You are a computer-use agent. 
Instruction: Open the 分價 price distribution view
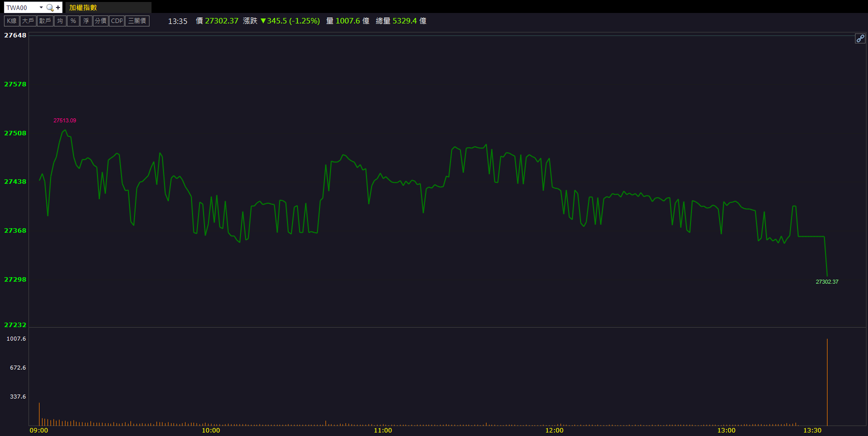[x=100, y=21]
